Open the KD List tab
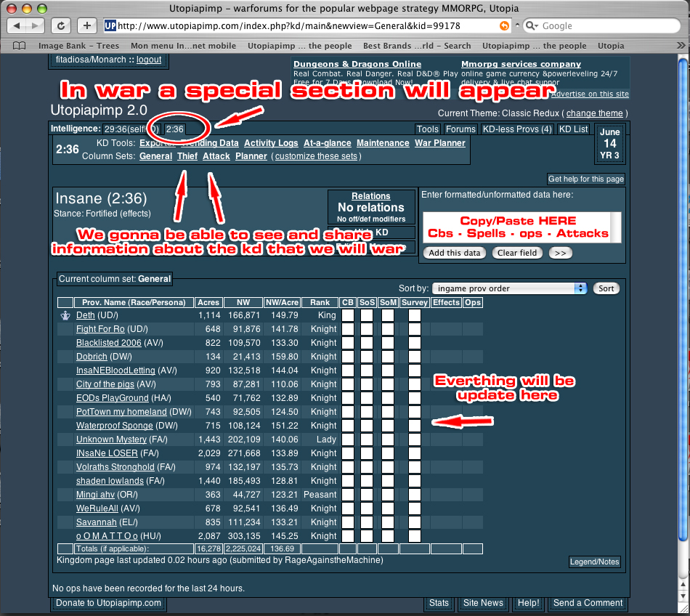 pos(573,129)
